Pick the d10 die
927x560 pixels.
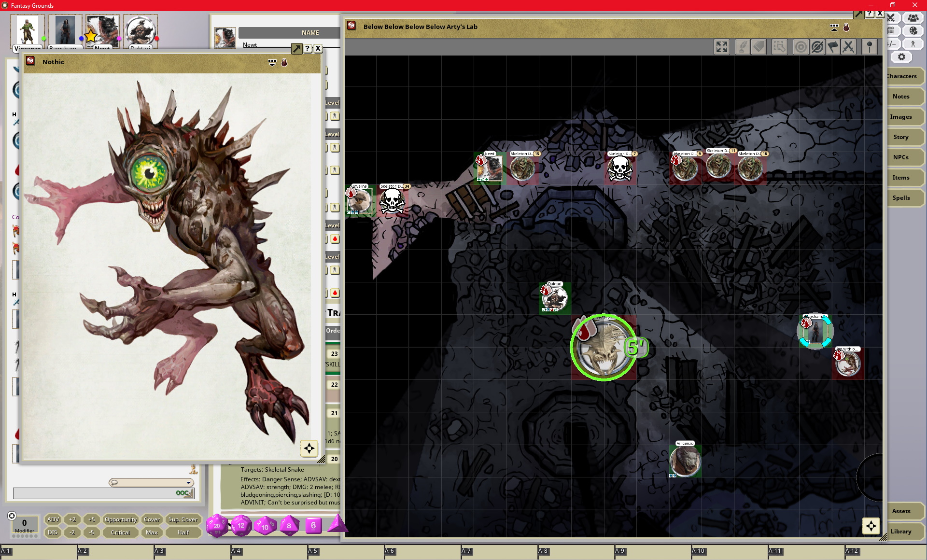point(265,526)
